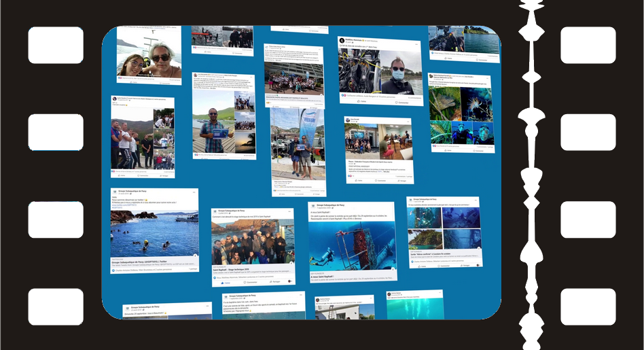The image size is (644, 350).
Task: Click page avatar on stage technique 2019 post
Action: (215, 212)
